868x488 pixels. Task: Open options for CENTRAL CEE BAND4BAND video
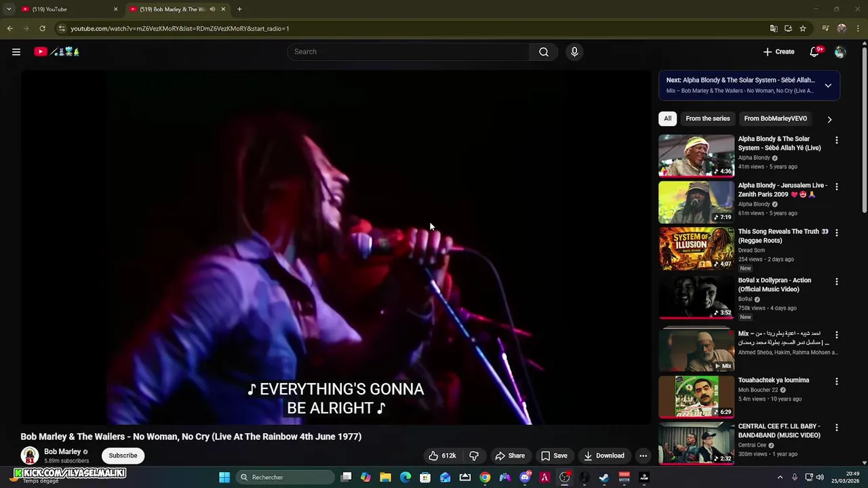click(x=836, y=428)
